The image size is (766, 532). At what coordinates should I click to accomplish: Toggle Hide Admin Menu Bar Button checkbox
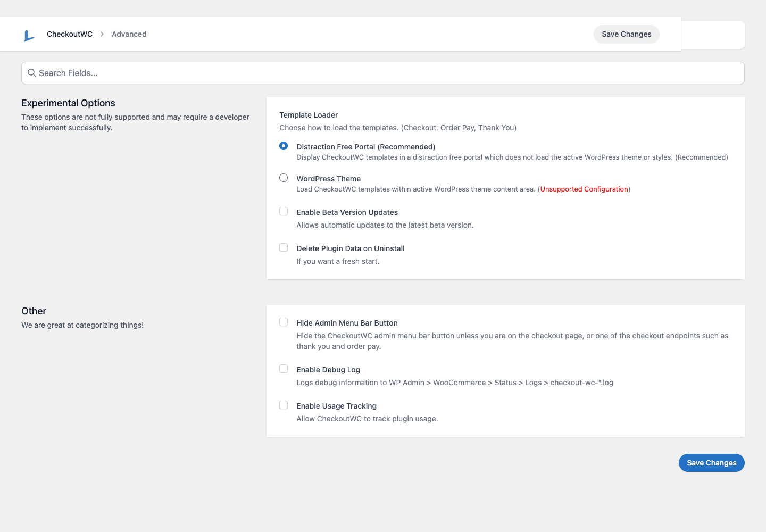tap(284, 322)
